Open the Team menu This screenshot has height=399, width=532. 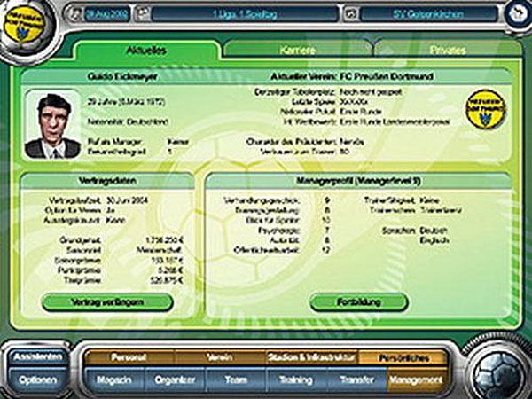point(236,380)
